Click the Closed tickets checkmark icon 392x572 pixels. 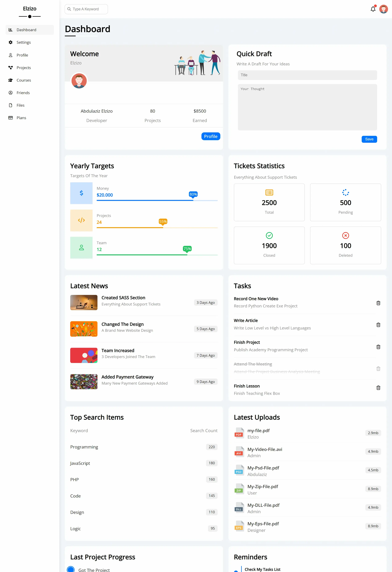[x=269, y=235]
